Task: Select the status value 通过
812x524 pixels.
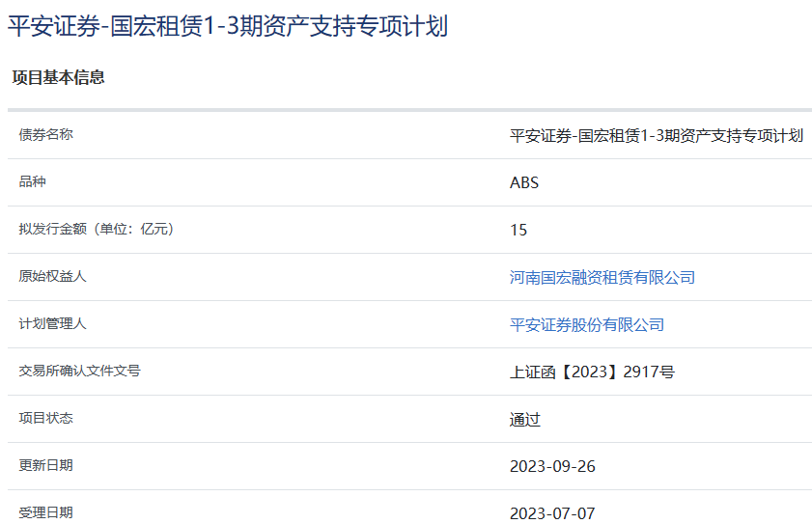Action: click(x=525, y=420)
